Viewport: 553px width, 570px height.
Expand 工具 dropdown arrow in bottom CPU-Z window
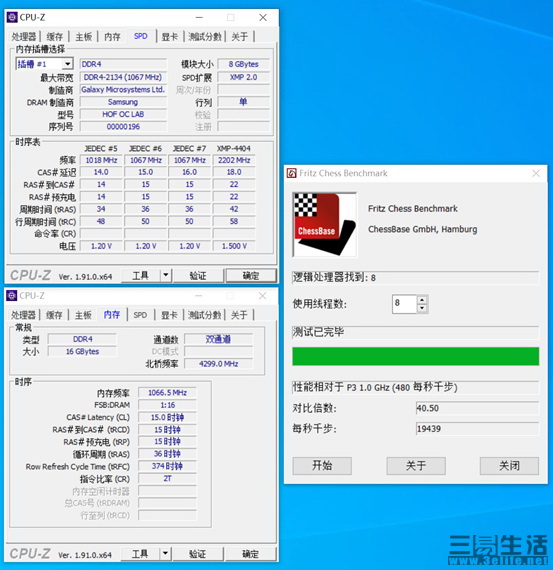click(165, 554)
